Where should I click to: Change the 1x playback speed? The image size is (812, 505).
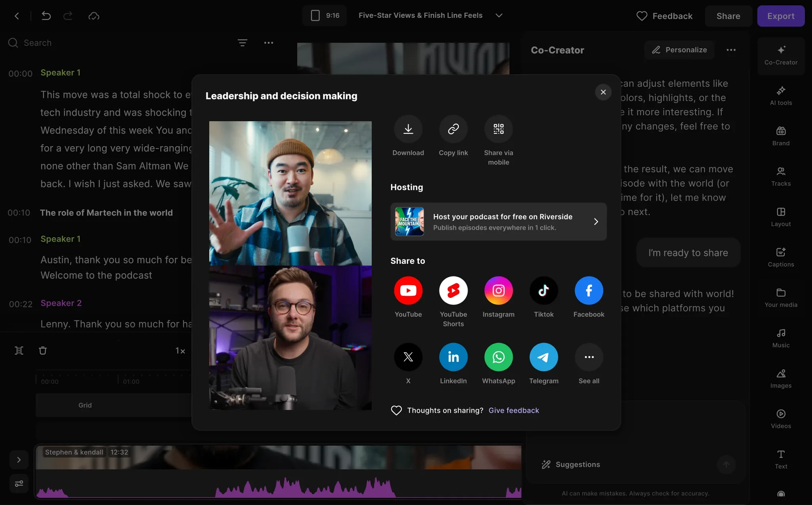tap(180, 351)
